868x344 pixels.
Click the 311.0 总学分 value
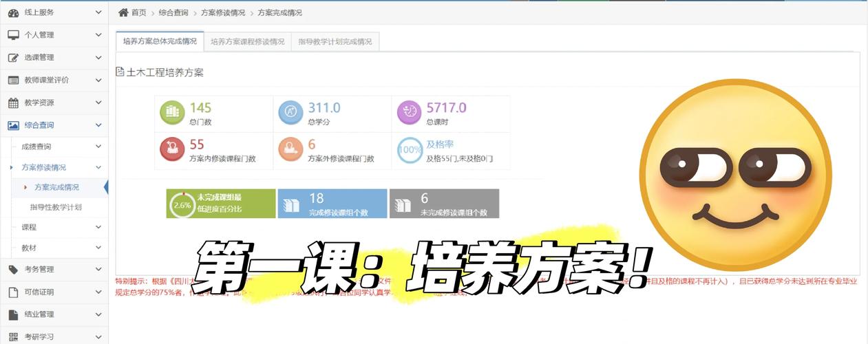click(324, 108)
